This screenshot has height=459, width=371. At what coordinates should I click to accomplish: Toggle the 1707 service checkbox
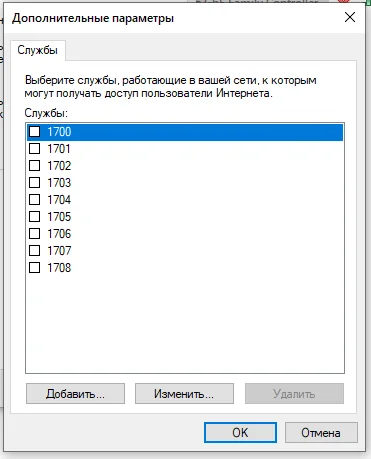click(34, 251)
